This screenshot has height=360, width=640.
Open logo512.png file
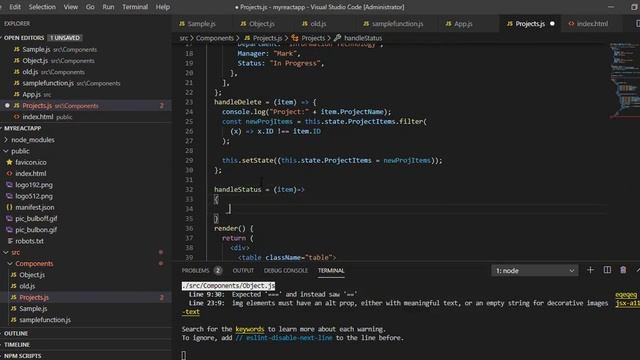[x=86, y=196]
